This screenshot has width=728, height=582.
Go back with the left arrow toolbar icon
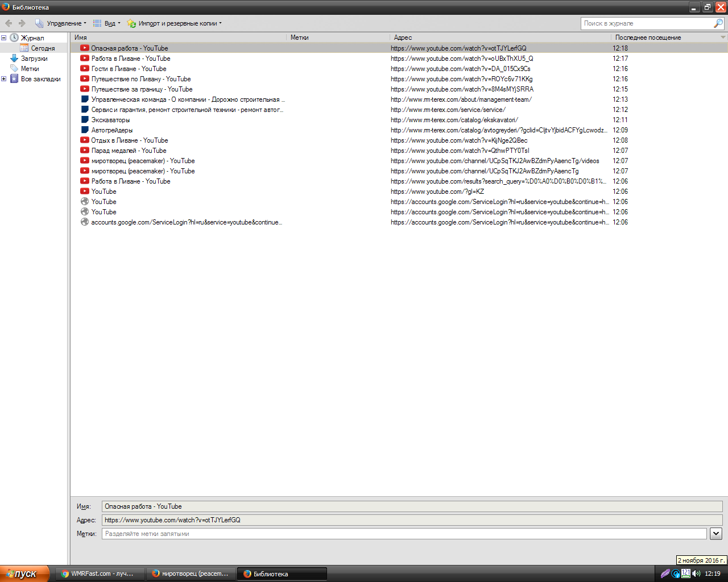9,23
